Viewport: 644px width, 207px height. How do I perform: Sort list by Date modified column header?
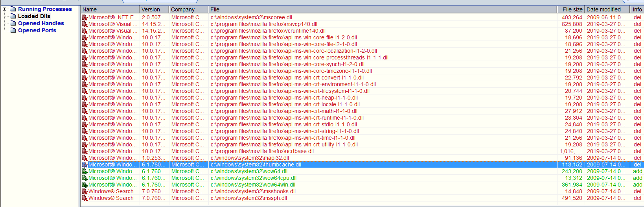[x=607, y=9]
